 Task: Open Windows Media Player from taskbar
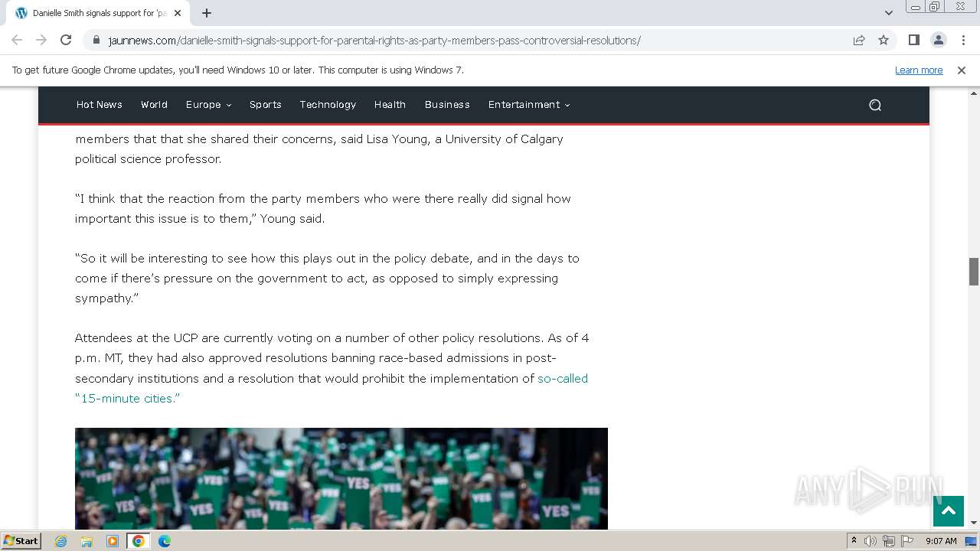113,541
